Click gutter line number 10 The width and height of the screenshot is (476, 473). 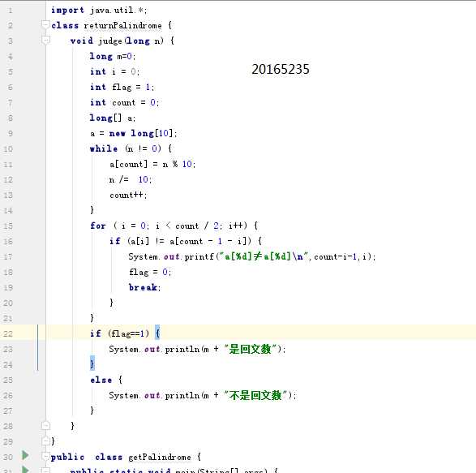(x=8, y=148)
